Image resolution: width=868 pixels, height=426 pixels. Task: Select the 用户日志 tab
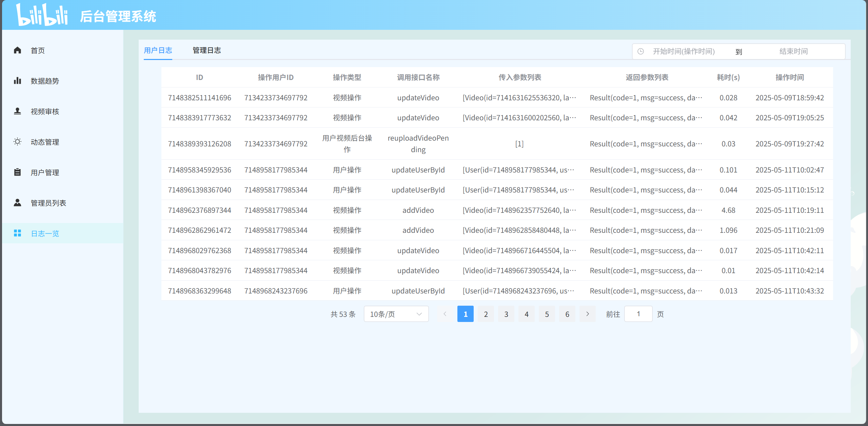click(158, 50)
